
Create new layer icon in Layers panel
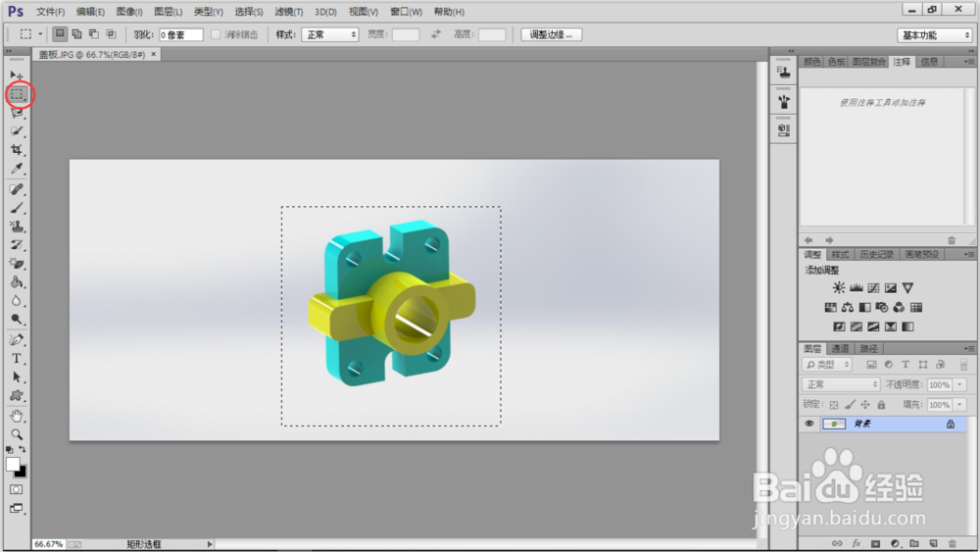pos(933,543)
